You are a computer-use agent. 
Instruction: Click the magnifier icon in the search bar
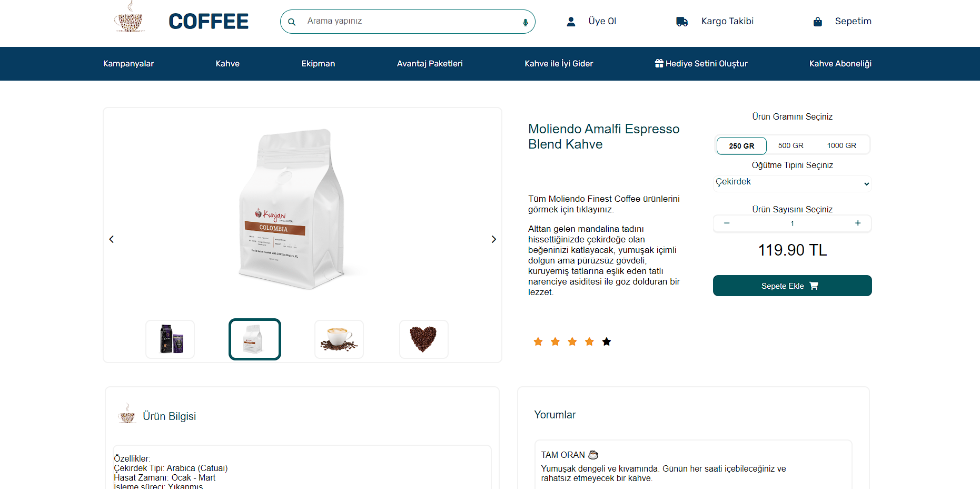(x=292, y=22)
